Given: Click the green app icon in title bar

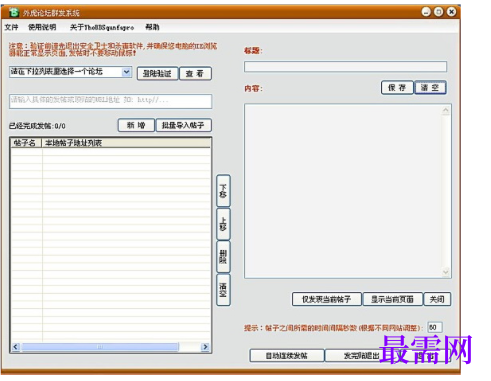Looking at the screenshot, I should 14,12.
